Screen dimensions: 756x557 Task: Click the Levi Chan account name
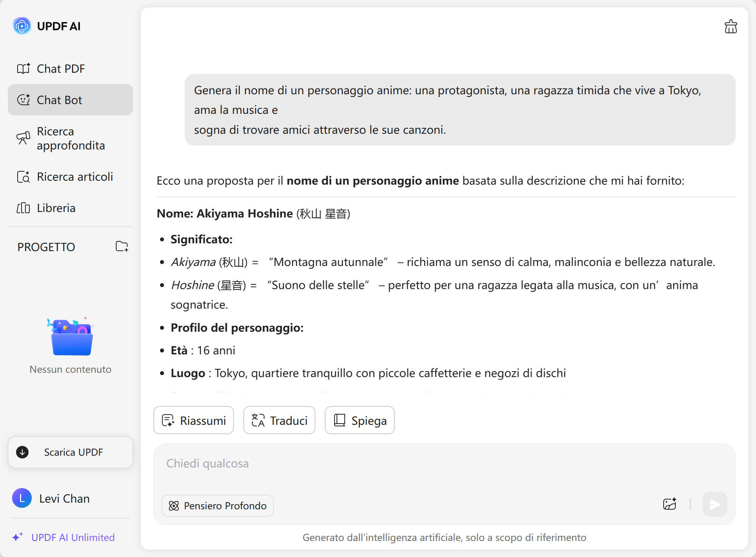click(65, 499)
